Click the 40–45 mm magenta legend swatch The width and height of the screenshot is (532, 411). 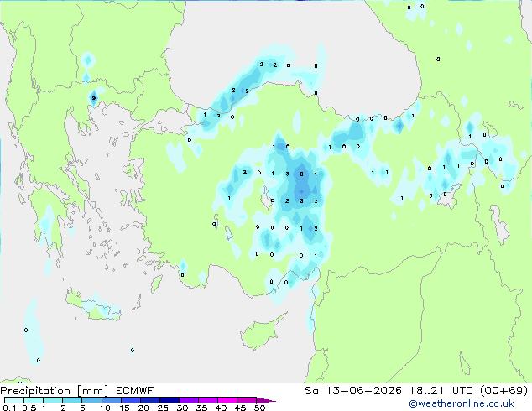[227, 400]
